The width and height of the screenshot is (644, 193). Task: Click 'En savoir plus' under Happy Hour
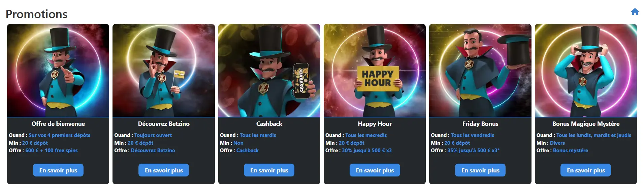click(x=375, y=170)
